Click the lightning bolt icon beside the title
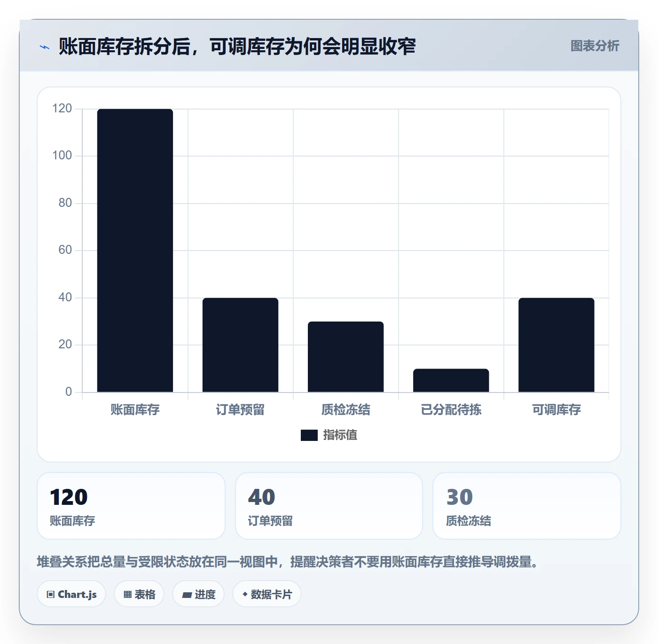The image size is (658, 644). (x=45, y=47)
